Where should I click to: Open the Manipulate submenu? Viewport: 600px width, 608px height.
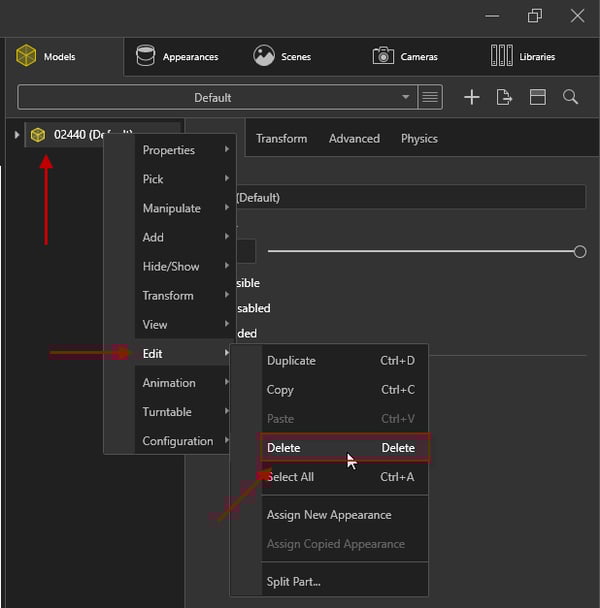(185, 208)
